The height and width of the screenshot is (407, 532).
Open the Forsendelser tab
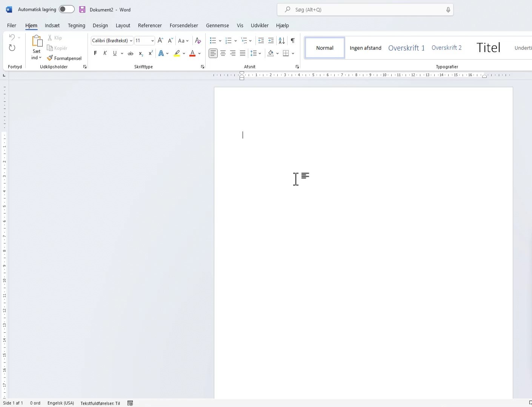[184, 25]
